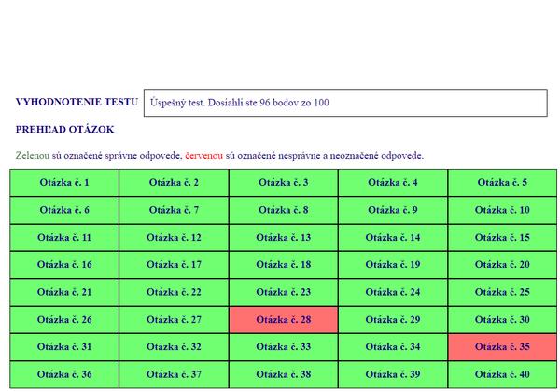Image resolution: width=560 pixels, height=392 pixels.
Task: Open Otázka č. 3 review
Action: 284,183
